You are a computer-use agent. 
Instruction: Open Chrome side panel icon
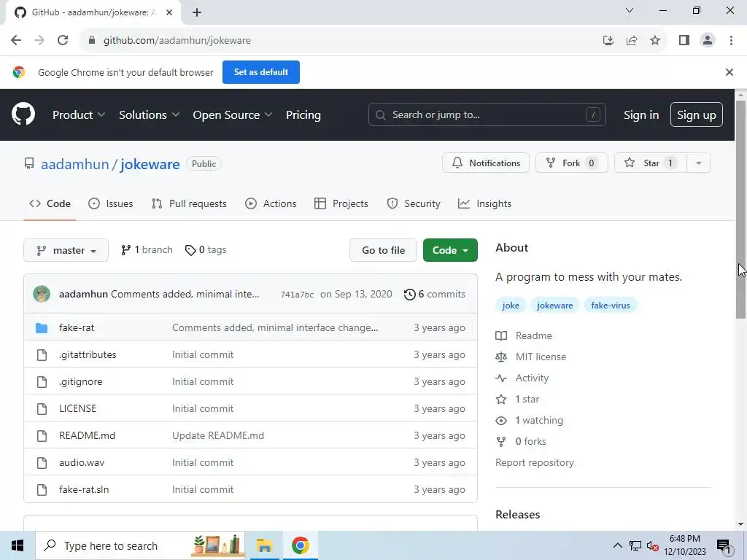[x=684, y=40]
